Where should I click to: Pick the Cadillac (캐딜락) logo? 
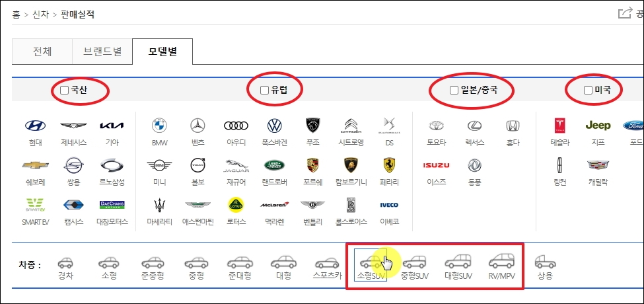[x=598, y=165]
